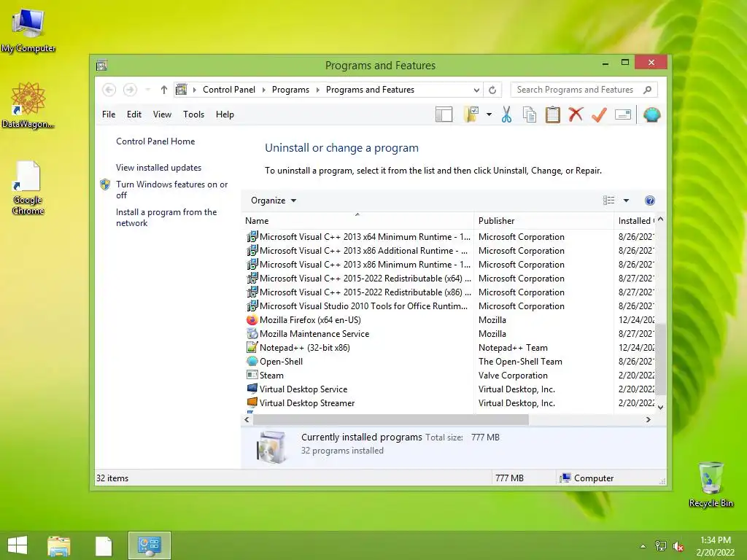The image size is (747, 560).
Task: Click the Copy toolbar icon
Action: click(530, 114)
